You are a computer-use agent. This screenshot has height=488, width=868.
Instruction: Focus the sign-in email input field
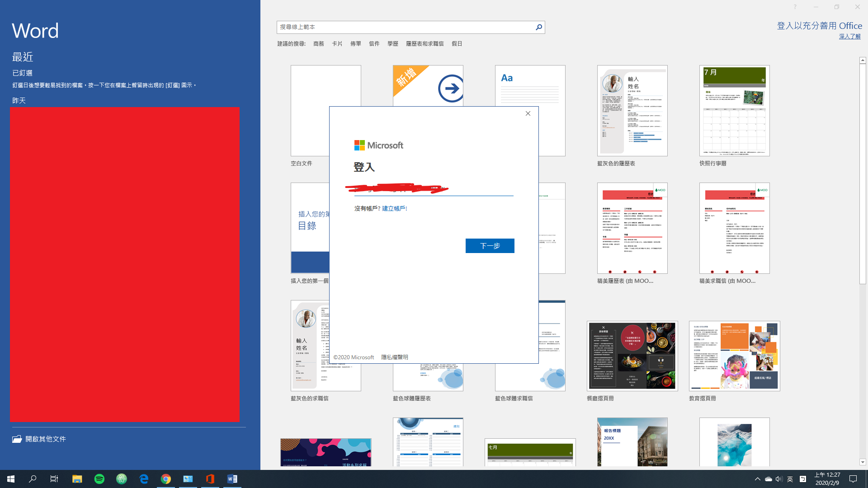(x=434, y=189)
